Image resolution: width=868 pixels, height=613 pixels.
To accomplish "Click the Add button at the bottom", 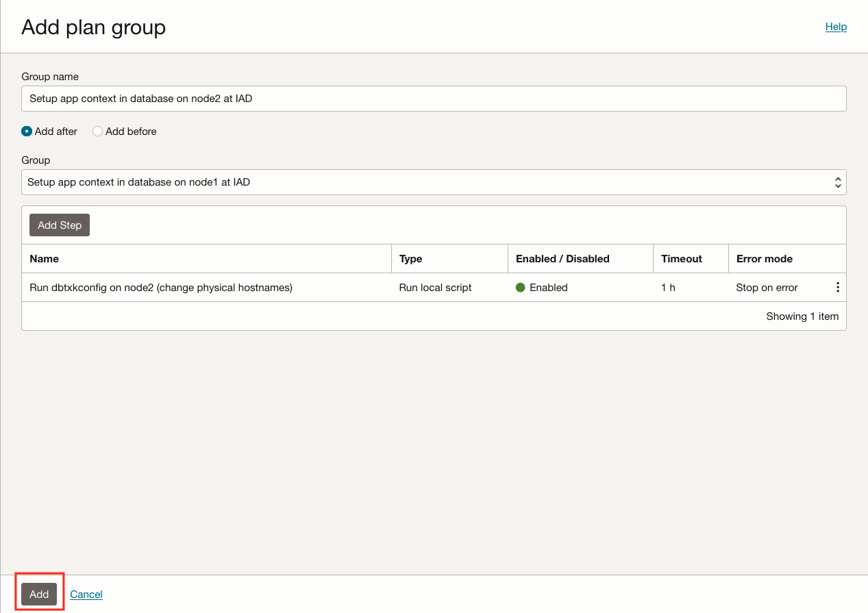I will tap(39, 594).
